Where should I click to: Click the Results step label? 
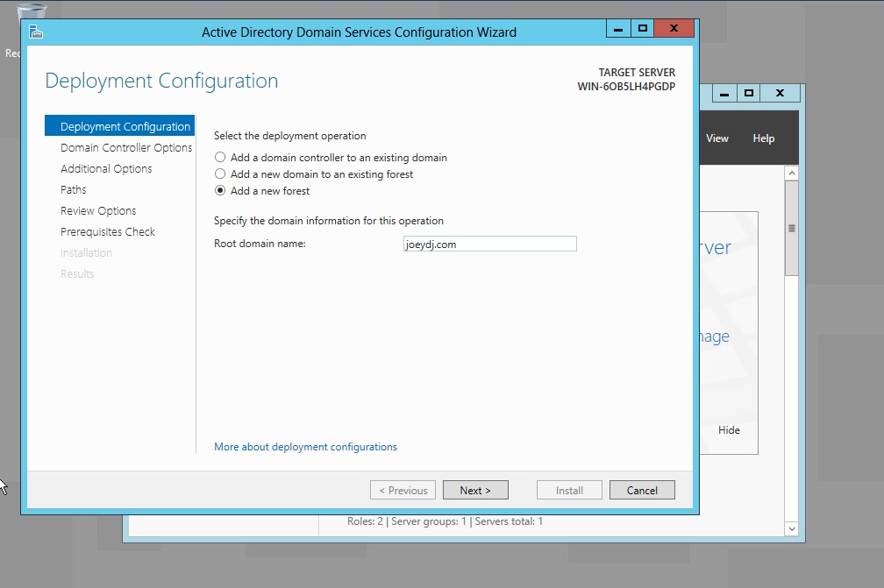[77, 273]
